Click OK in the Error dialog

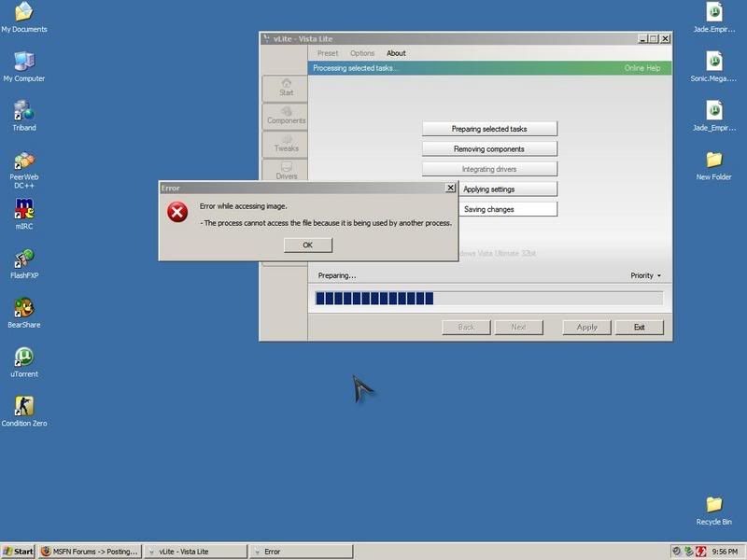tap(307, 245)
